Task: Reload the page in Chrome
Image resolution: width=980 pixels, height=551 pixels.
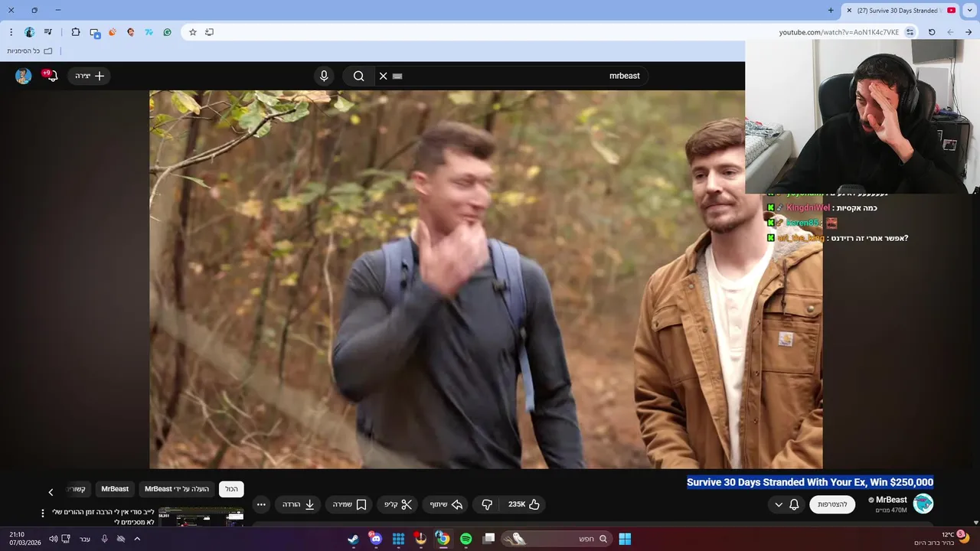Action: tap(932, 32)
